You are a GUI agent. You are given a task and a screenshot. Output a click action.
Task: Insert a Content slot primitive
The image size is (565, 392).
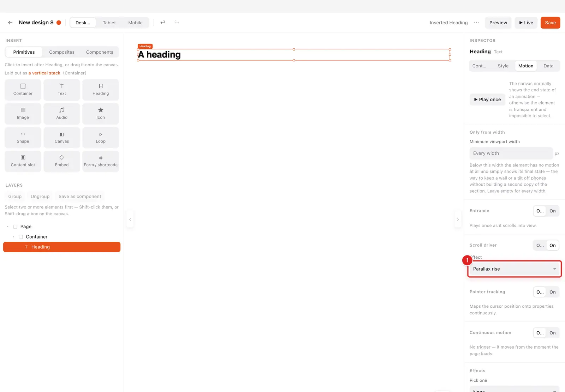23,161
